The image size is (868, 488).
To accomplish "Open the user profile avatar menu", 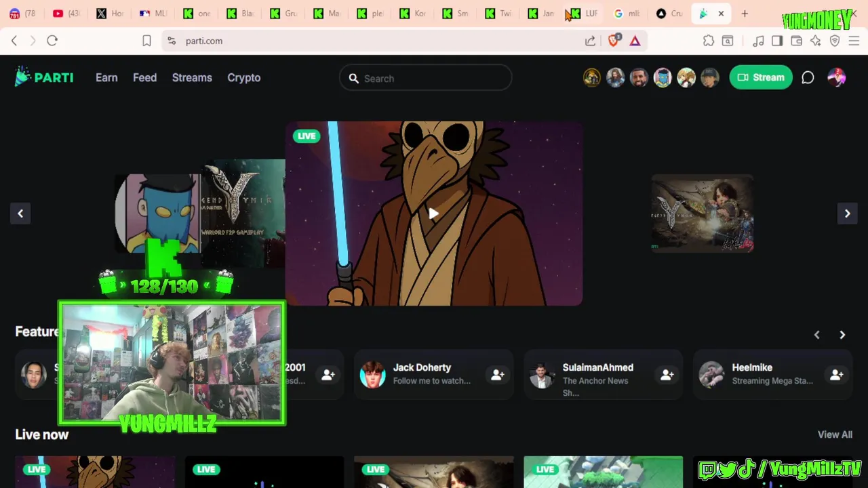I will [837, 77].
